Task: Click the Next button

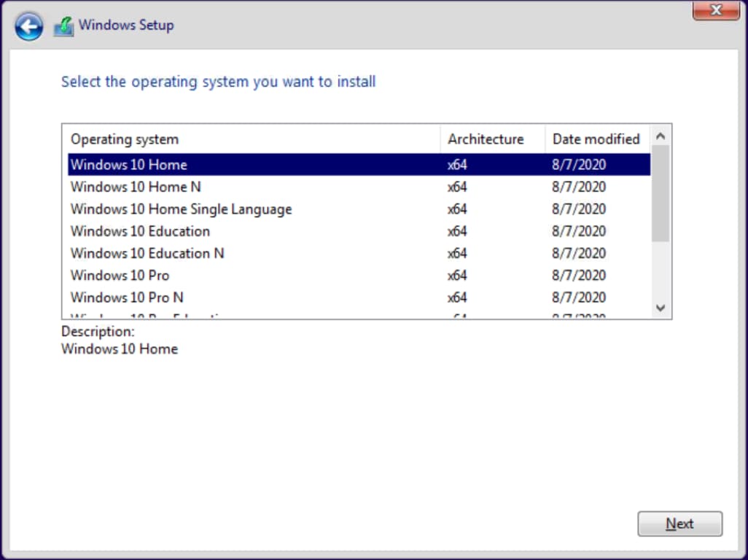Action: pyautogui.click(x=679, y=524)
